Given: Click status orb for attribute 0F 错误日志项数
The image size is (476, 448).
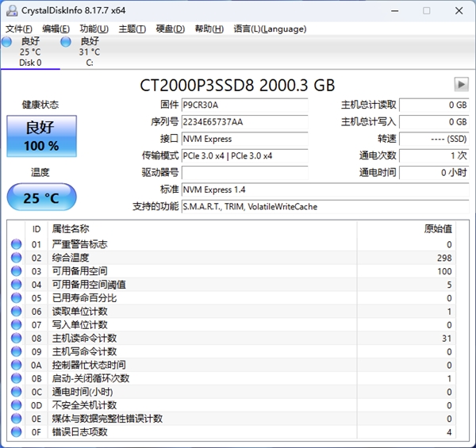Looking at the screenshot, I should tap(17, 432).
